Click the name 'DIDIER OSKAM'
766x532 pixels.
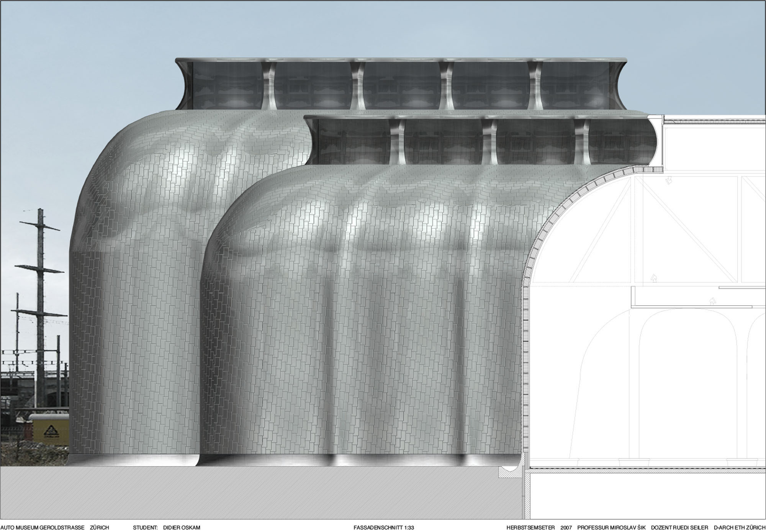coord(182,527)
